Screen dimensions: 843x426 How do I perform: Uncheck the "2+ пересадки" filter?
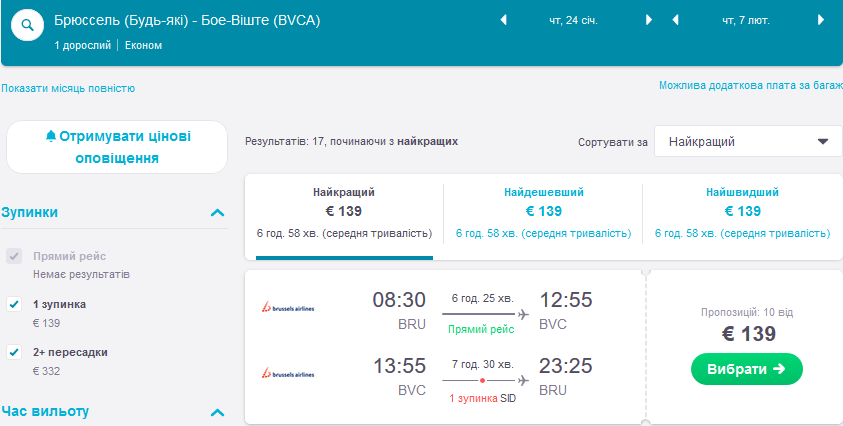(x=14, y=352)
